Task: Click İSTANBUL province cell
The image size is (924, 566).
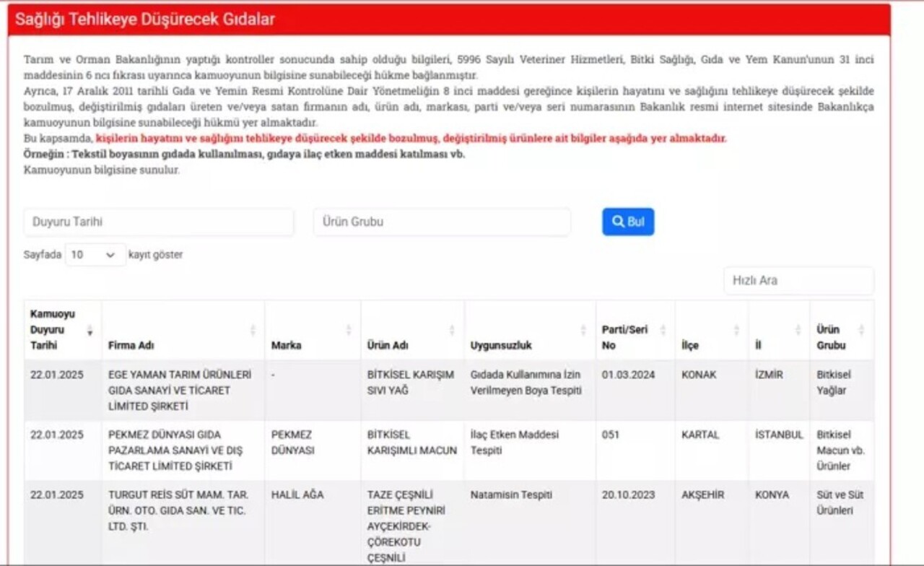Action: 779,450
